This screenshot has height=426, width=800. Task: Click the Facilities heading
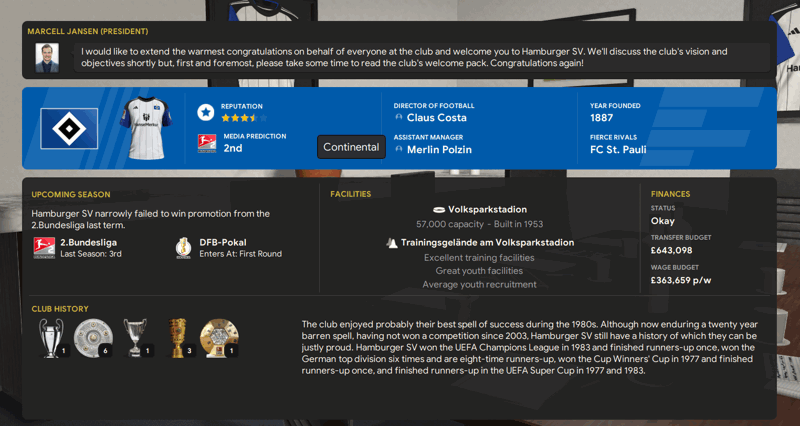pos(351,194)
